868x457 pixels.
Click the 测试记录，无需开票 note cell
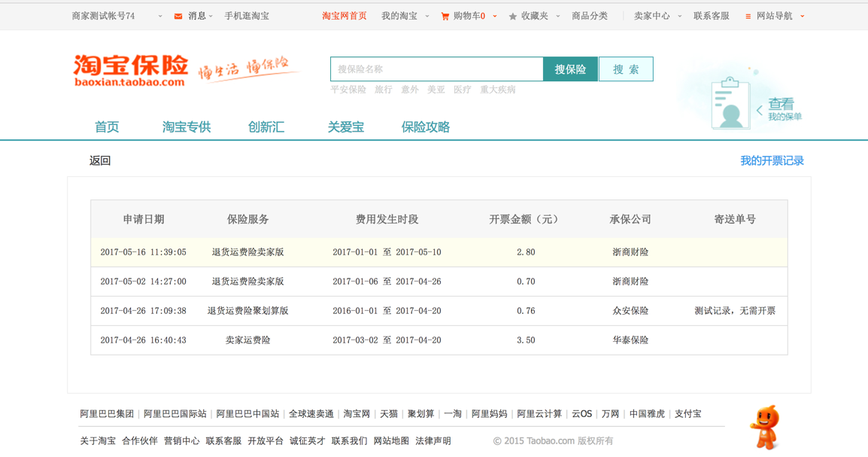(735, 311)
